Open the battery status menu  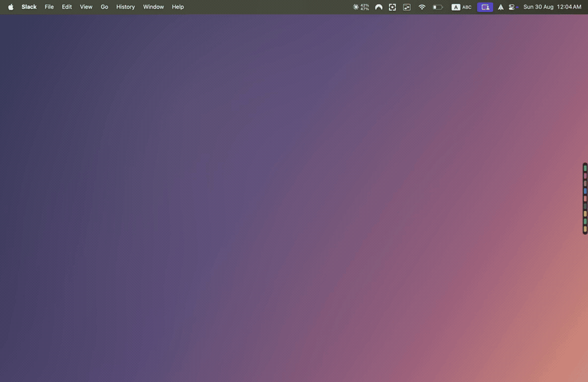438,7
